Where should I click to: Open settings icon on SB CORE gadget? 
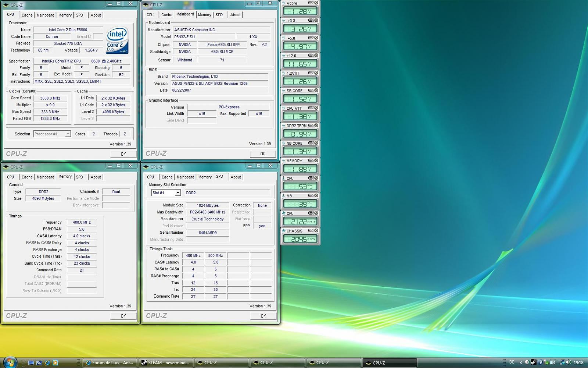point(311,90)
